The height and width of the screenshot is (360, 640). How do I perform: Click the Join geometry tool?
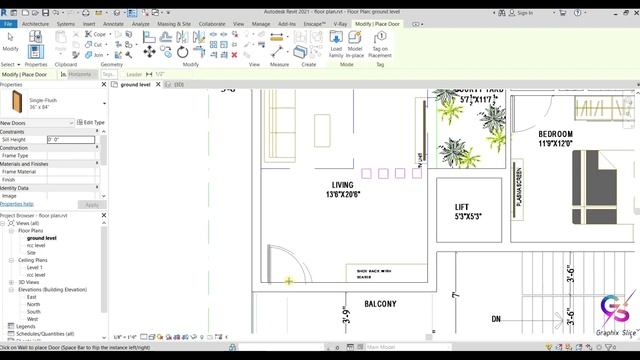pos(94,55)
